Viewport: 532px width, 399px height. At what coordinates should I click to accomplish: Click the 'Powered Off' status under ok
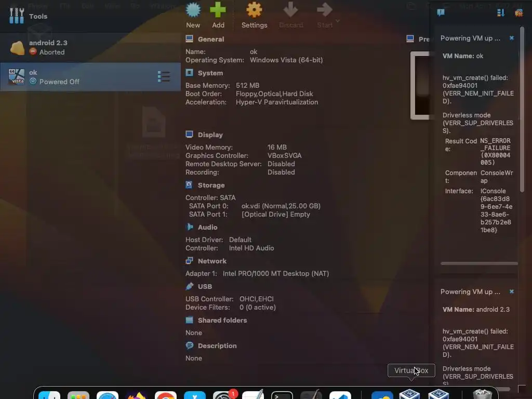tap(59, 82)
